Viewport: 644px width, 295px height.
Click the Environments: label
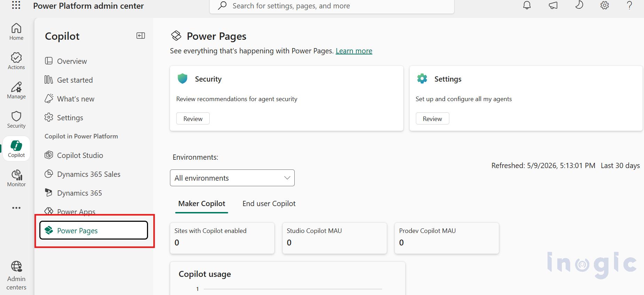coord(195,157)
